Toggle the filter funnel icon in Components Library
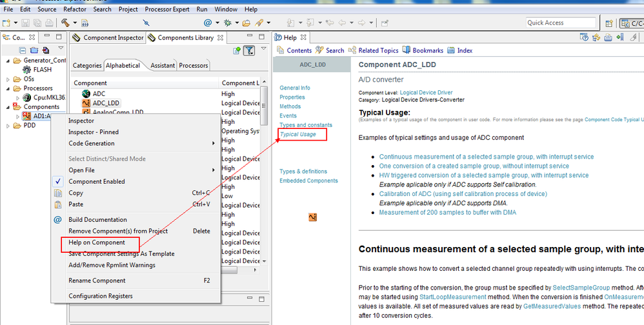The width and height of the screenshot is (644, 325). pos(249,50)
